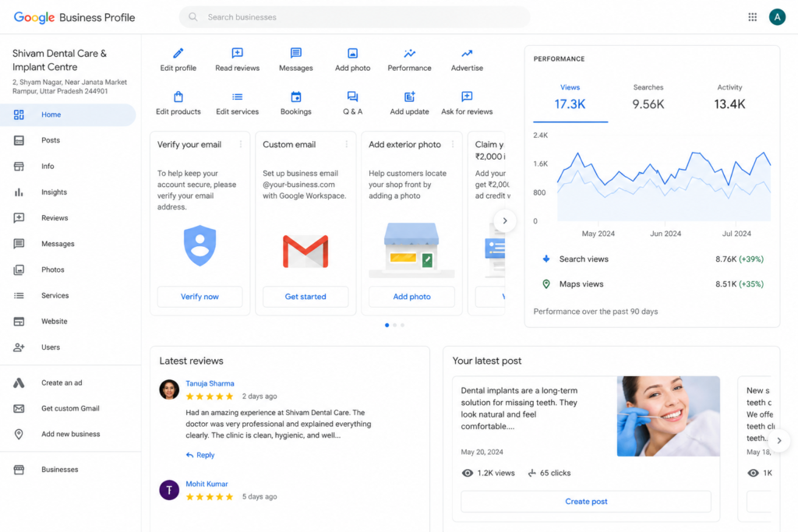The height and width of the screenshot is (532, 798).
Task: Click the Search businesses input field
Action: (355, 17)
